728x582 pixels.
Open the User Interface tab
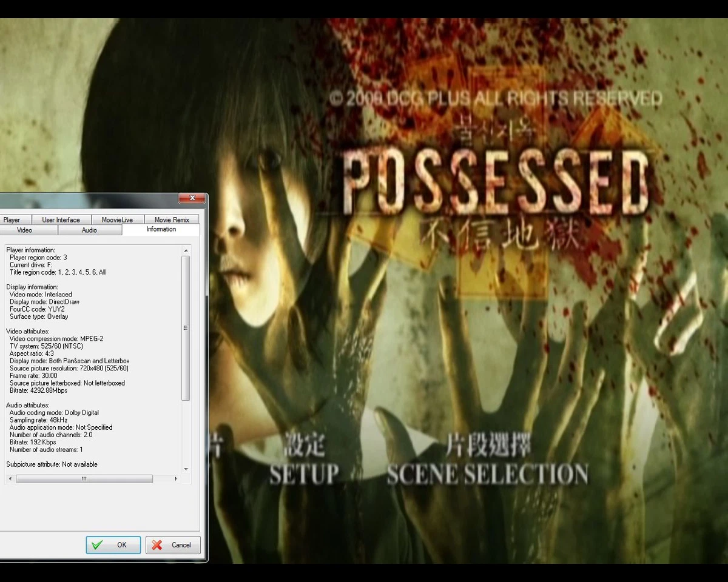point(61,219)
